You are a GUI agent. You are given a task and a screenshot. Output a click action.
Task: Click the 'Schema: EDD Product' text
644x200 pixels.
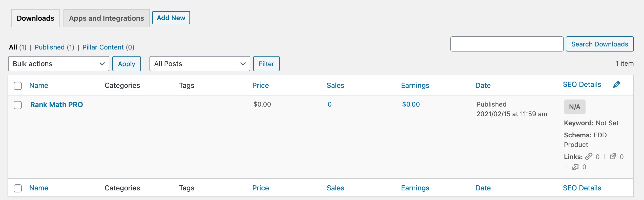(585, 140)
